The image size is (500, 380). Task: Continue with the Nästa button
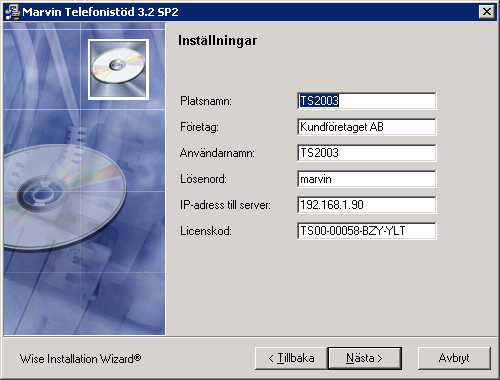pos(364,358)
